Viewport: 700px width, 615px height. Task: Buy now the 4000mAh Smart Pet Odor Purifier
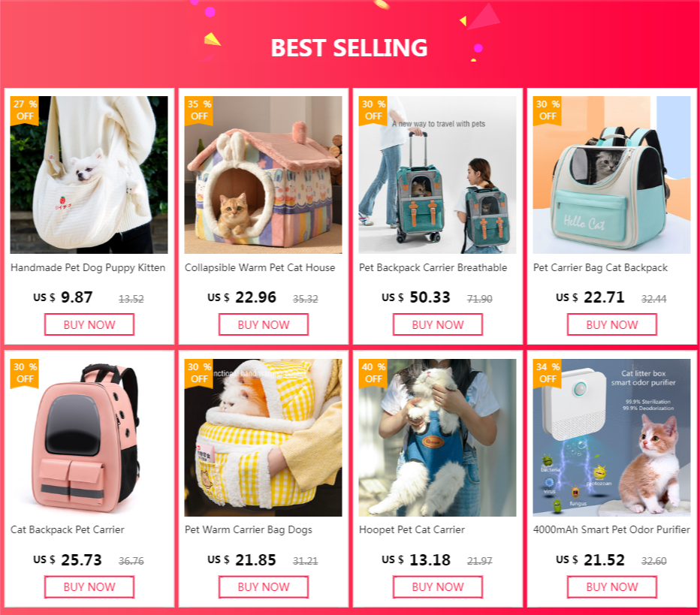pyautogui.click(x=612, y=587)
